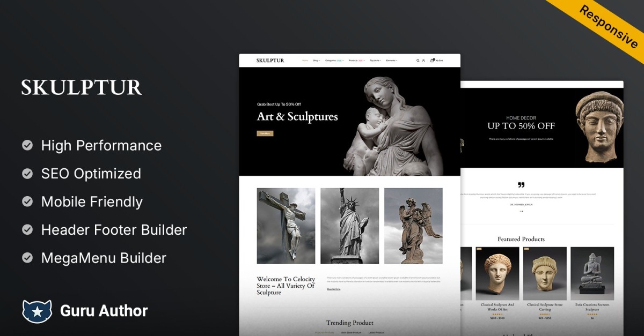This screenshot has width=644, height=336.
Task: Open the Home menu item
Action: click(x=305, y=61)
